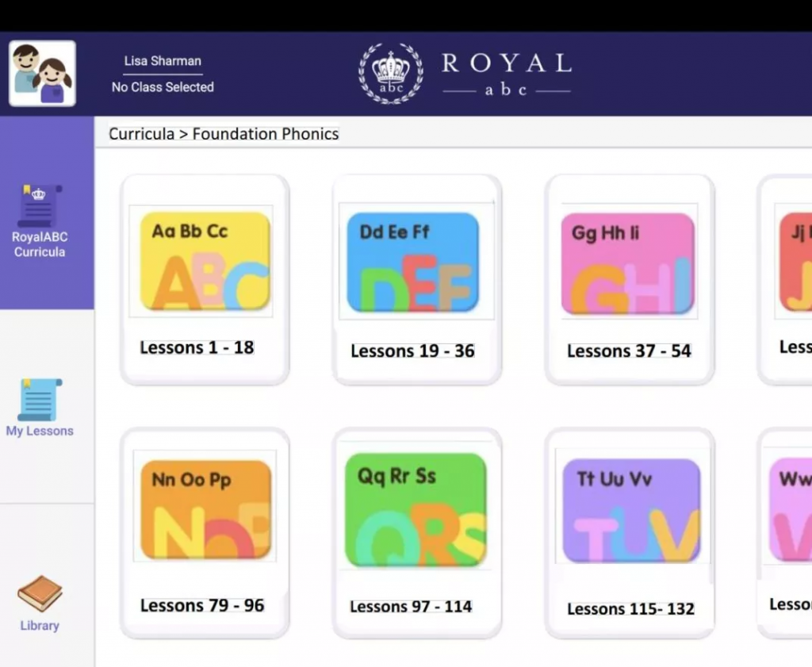
Task: Open the My Lessons scroll icon
Action: pos(40,399)
